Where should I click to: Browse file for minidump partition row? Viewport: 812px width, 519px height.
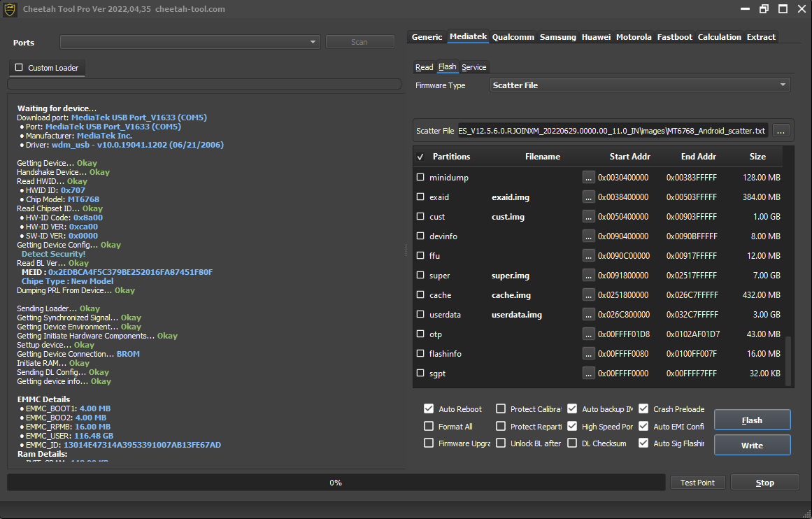(x=588, y=178)
